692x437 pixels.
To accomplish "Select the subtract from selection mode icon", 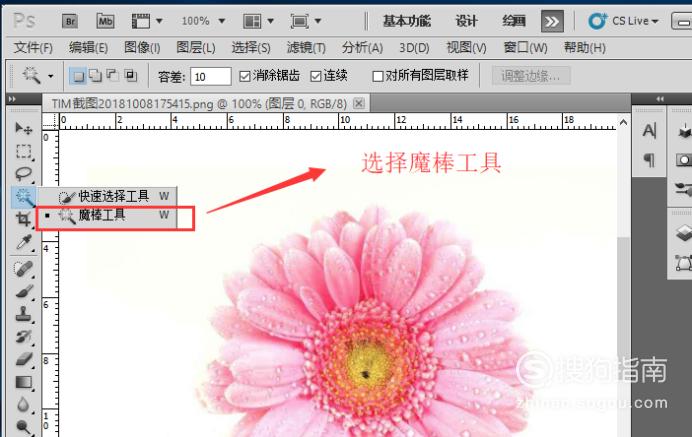I will (x=113, y=76).
